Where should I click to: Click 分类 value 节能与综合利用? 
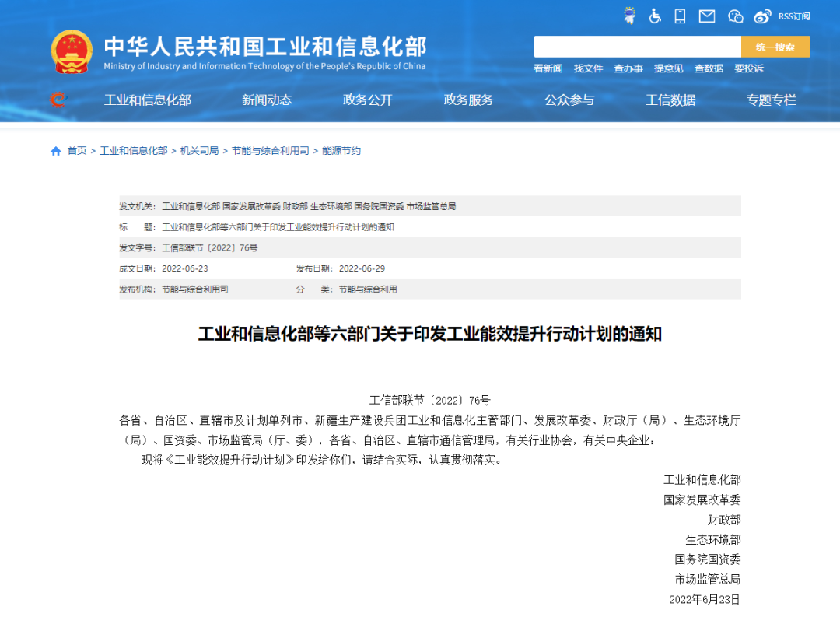pyautogui.click(x=368, y=289)
